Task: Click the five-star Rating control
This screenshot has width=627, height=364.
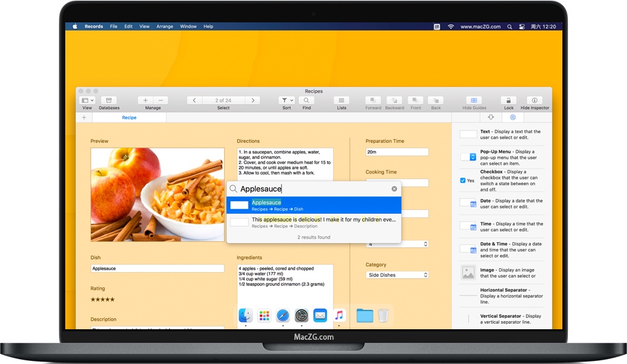Action: pyautogui.click(x=103, y=299)
